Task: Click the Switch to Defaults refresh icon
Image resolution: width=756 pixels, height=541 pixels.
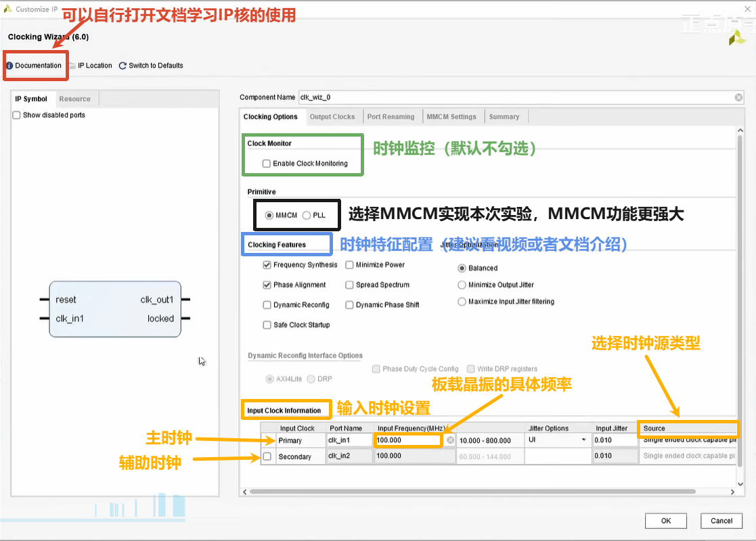Action: coord(123,66)
